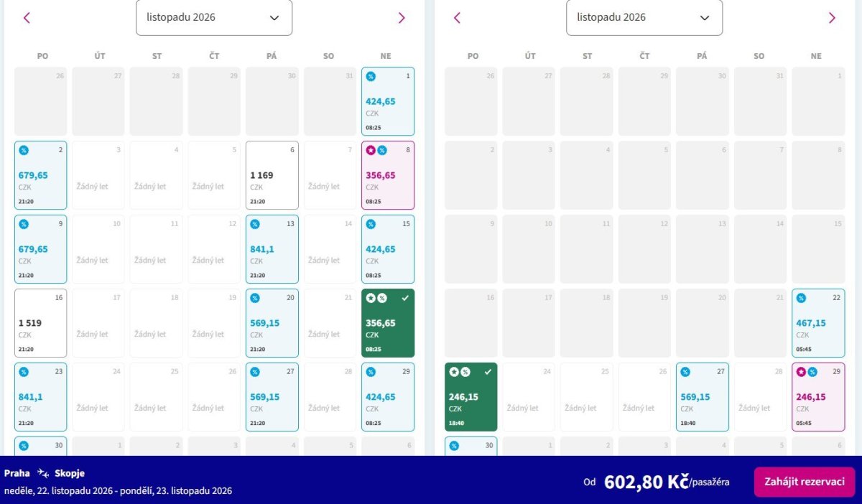The height and width of the screenshot is (504, 862).
Task: Select return November 27 flight at 18:40
Action: pos(703,397)
